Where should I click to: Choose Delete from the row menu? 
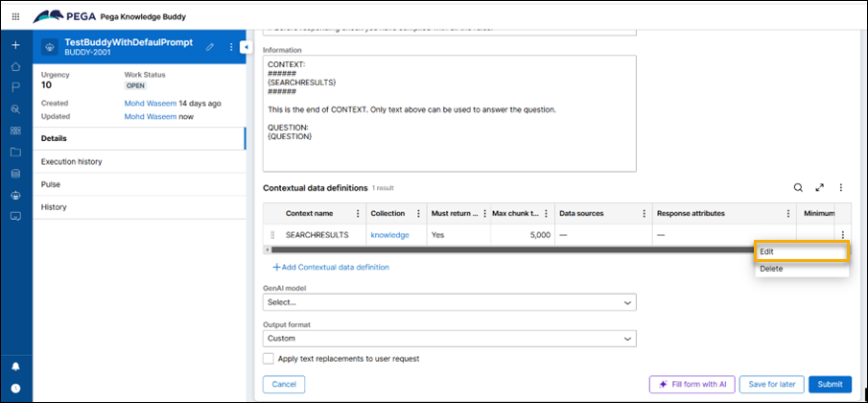[x=802, y=269]
